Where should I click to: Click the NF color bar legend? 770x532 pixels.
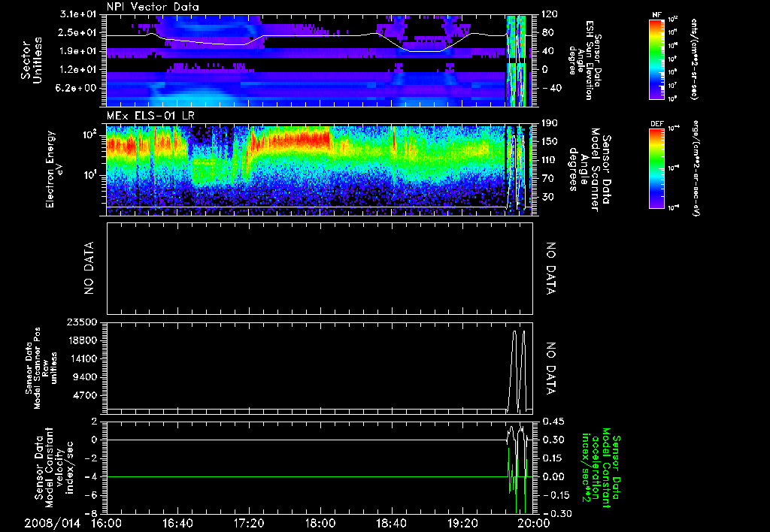(x=657, y=59)
